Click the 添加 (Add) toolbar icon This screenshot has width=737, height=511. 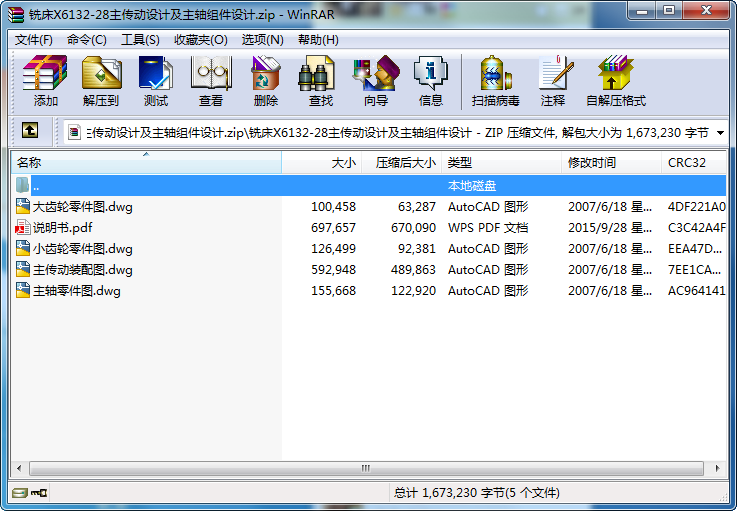coord(45,80)
